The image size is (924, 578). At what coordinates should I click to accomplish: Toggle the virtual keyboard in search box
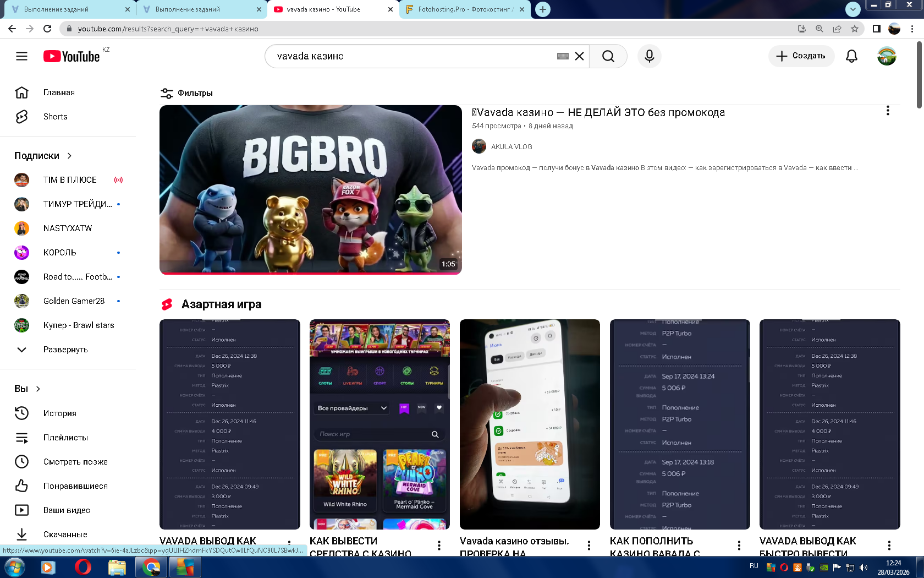pos(563,56)
